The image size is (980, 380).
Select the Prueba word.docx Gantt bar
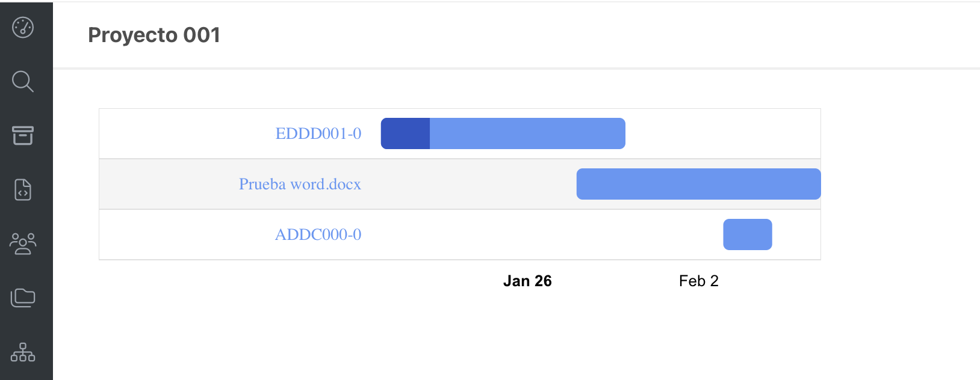click(698, 183)
